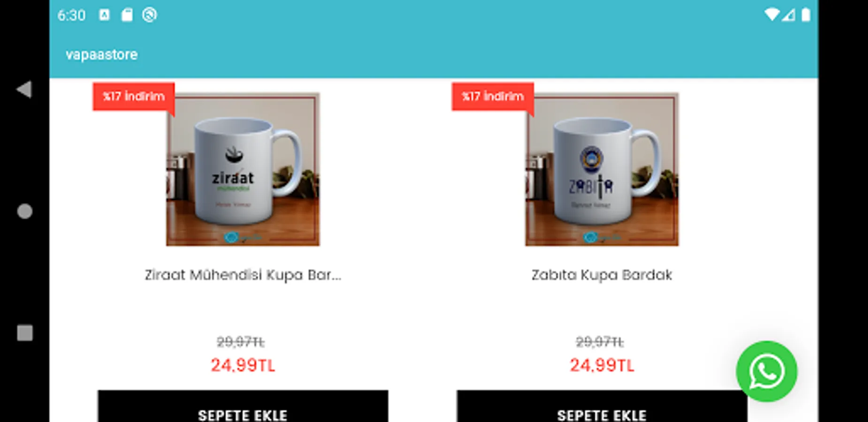Tap the Android back navigation arrow
Screen dimensions: 868x422
point(24,89)
